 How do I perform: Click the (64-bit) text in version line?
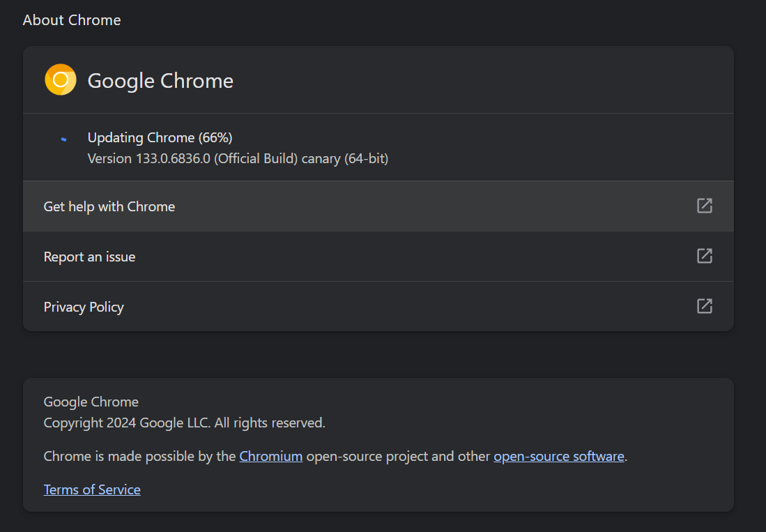[x=367, y=159]
